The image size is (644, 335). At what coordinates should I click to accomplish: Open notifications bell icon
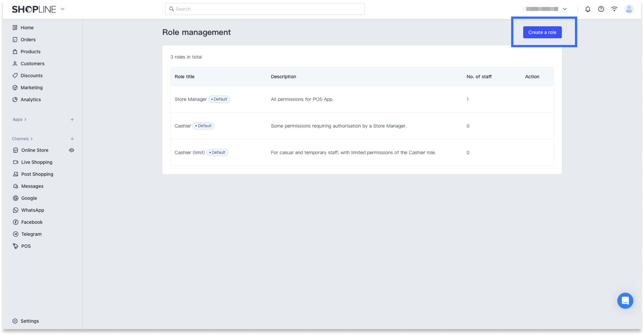(588, 9)
